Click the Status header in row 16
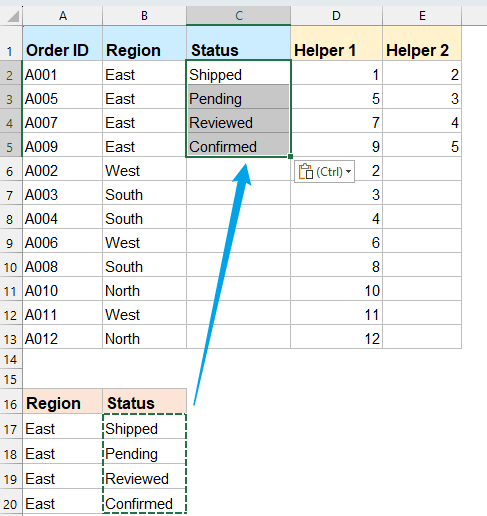 pos(144,401)
